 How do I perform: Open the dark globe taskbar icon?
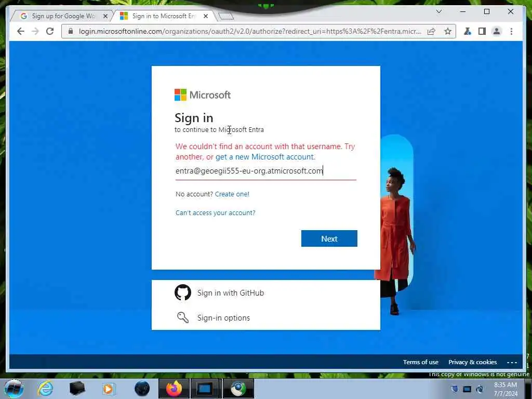point(142,389)
